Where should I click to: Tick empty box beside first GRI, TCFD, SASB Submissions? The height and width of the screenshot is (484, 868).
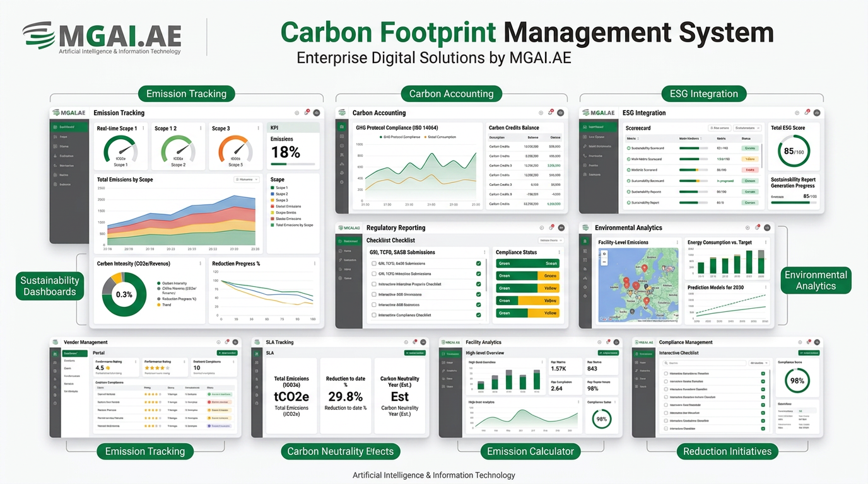374,263
